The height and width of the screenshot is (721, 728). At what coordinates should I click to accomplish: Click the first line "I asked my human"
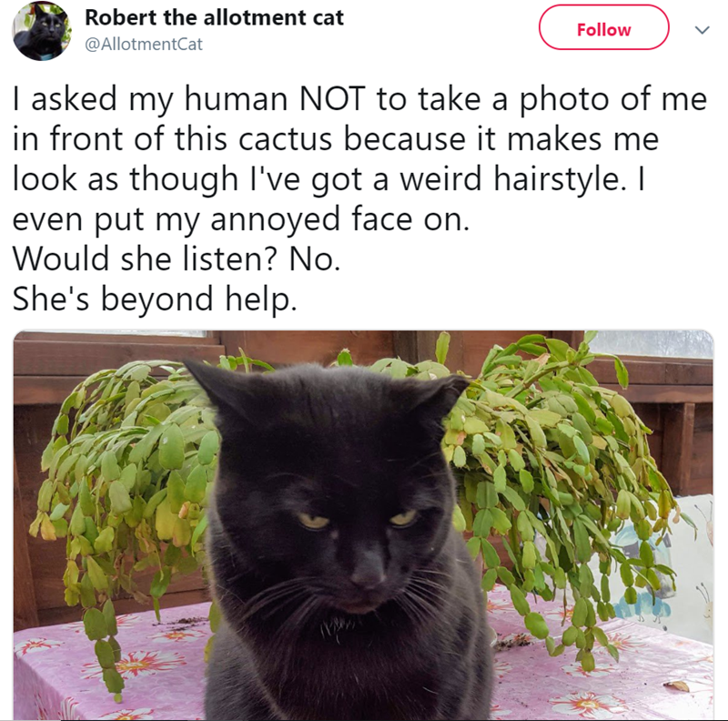coord(150,99)
